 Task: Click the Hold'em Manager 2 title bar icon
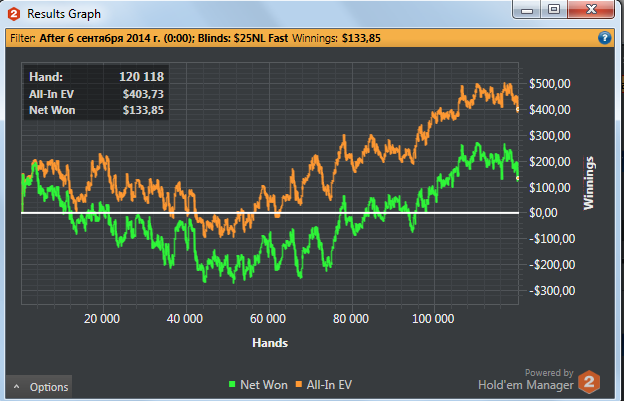[x=14, y=14]
